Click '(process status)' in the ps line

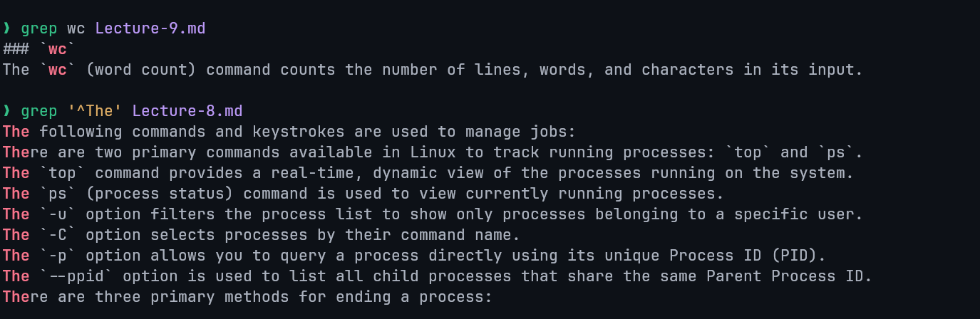(x=150, y=194)
